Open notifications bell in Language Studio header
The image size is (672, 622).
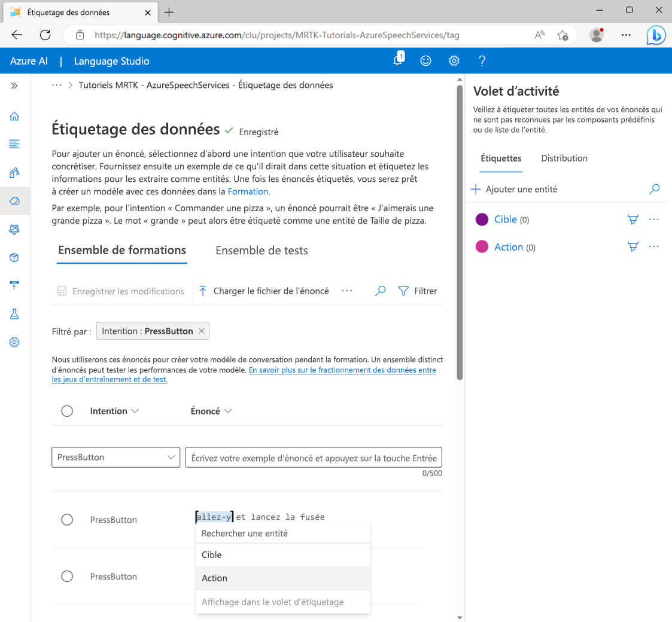click(399, 60)
